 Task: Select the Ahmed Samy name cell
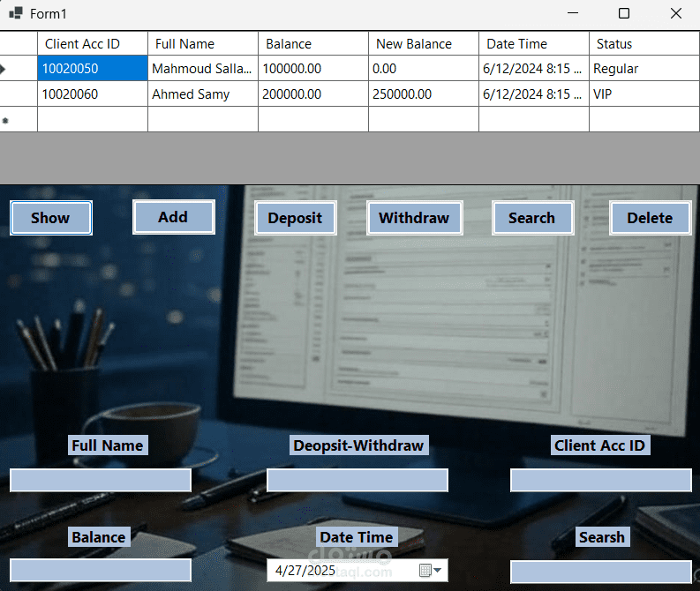(x=203, y=94)
